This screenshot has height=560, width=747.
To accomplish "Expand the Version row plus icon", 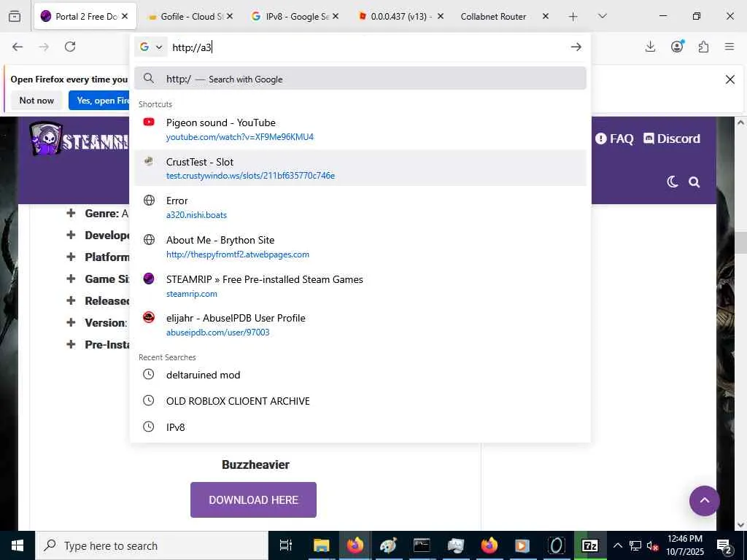I will [71, 322].
